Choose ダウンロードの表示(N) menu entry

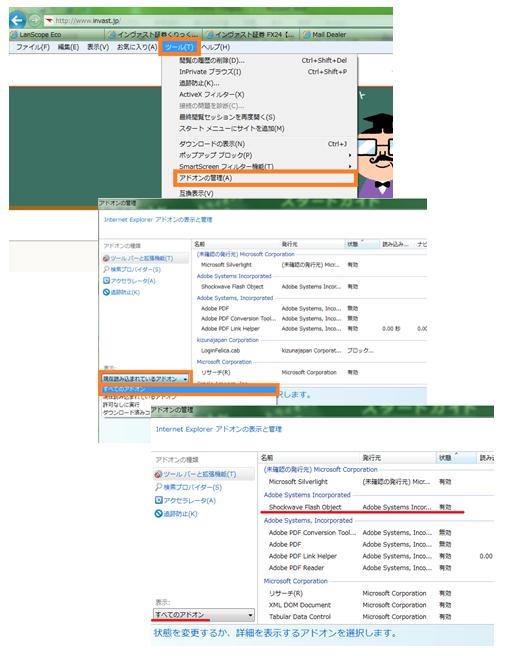[x=259, y=144]
